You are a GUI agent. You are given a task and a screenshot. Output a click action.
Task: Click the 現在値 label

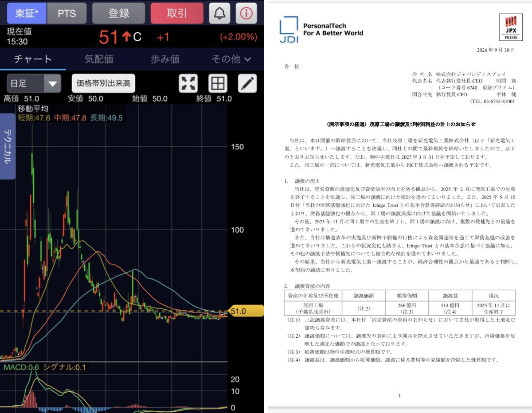[19, 31]
